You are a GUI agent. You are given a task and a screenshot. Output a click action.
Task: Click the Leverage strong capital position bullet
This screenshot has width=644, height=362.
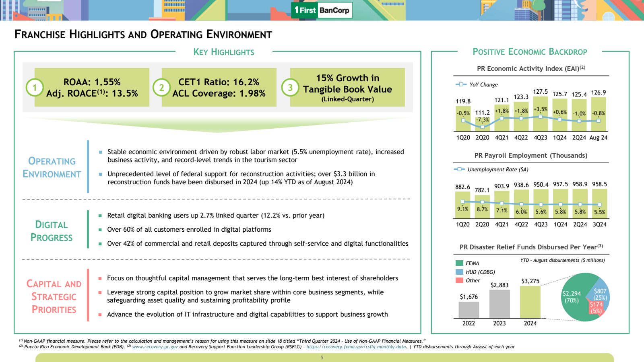click(246, 296)
